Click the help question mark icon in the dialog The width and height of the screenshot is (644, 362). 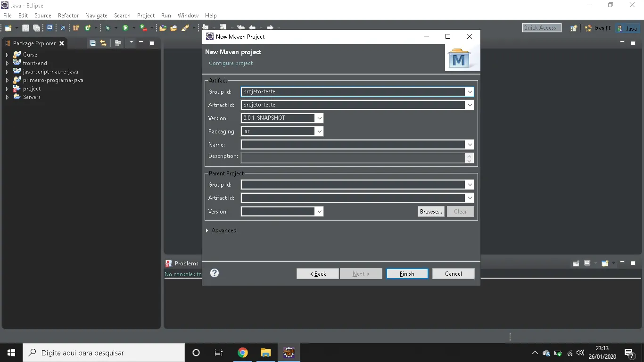[215, 273]
